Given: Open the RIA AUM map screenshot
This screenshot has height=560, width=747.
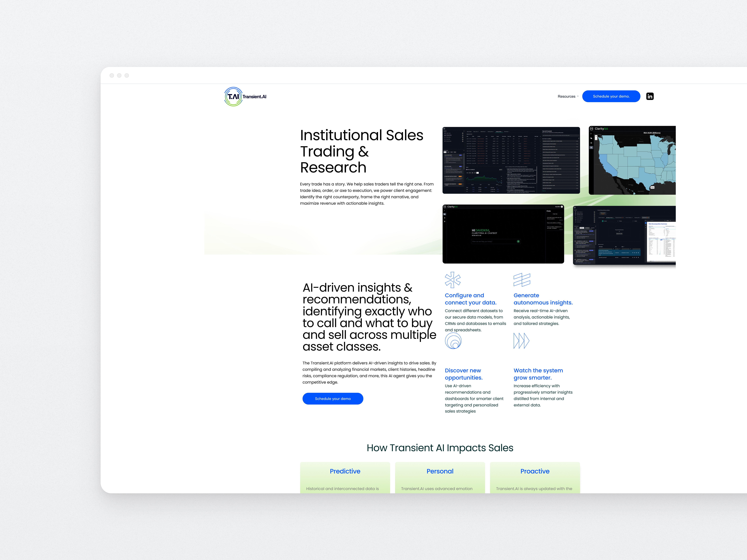Looking at the screenshot, I should tap(632, 160).
